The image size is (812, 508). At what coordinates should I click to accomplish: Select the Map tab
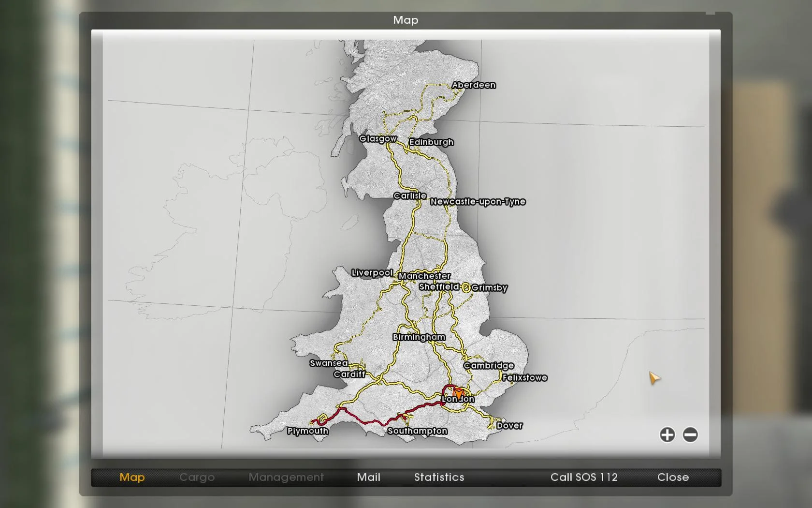(131, 477)
